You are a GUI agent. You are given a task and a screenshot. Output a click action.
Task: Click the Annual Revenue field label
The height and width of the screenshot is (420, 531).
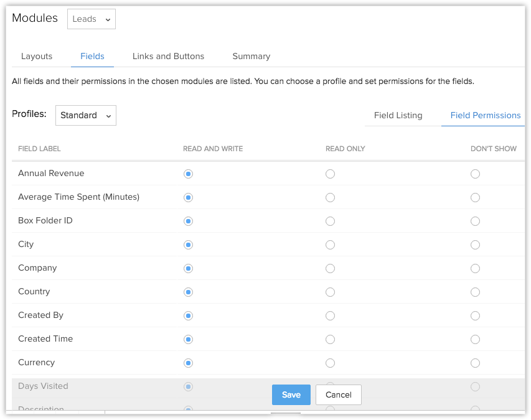pos(51,174)
